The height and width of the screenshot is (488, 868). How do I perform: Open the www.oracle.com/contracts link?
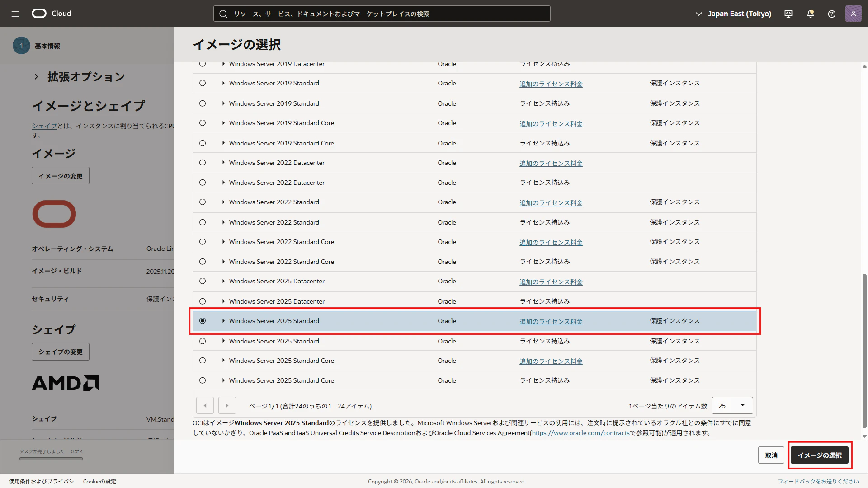pos(581,433)
